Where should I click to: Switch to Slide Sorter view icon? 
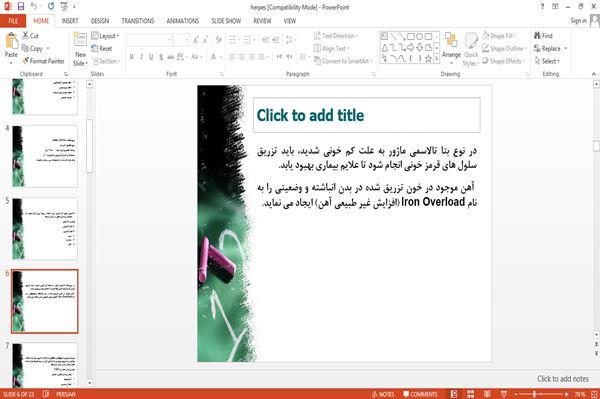coord(471,394)
